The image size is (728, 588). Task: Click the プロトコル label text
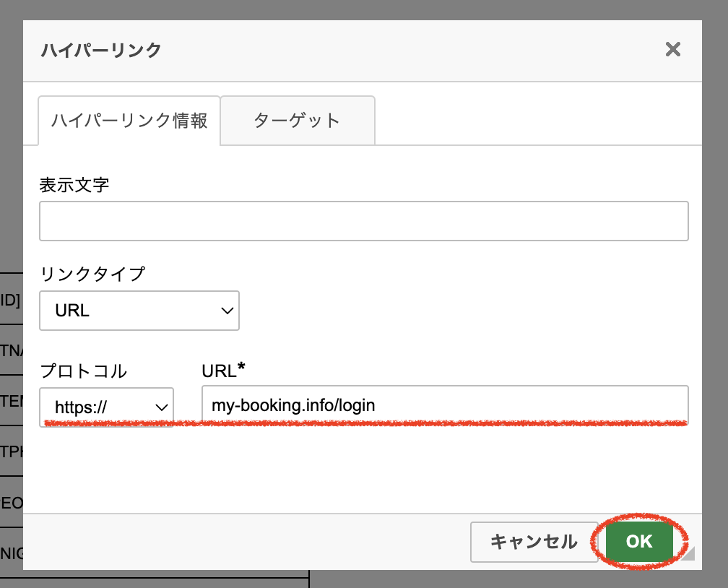click(x=83, y=371)
